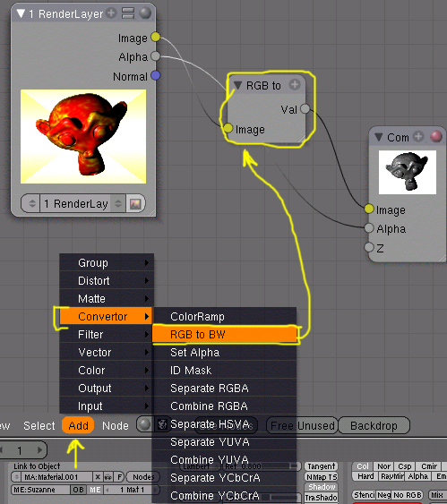
Task: Click the plus icon on RenderLayer node header
Action: 111,13
